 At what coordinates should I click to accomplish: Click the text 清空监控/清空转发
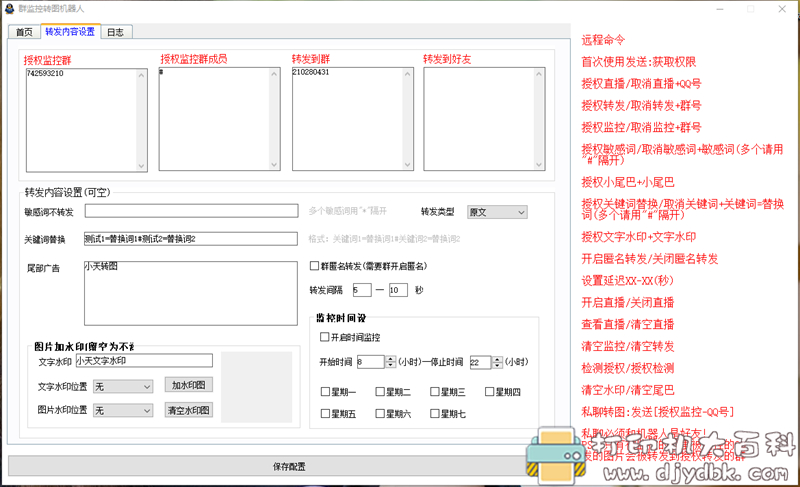point(628,346)
